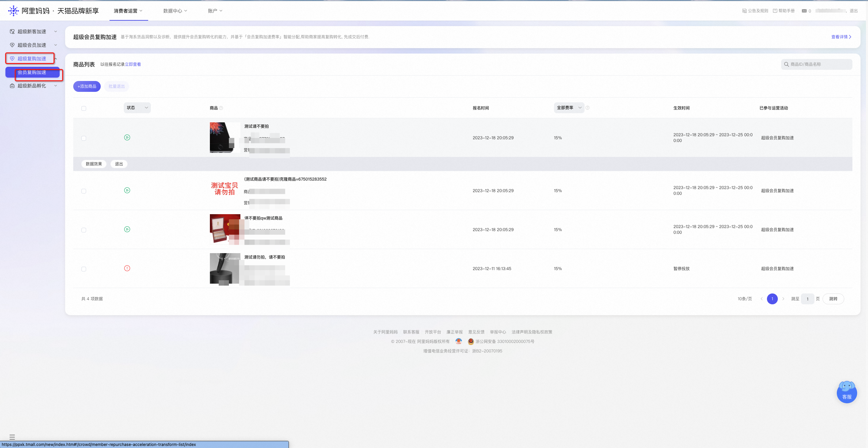The width and height of the screenshot is (868, 448).
Task: Open the 立即查看 link for past records
Action: point(133,64)
